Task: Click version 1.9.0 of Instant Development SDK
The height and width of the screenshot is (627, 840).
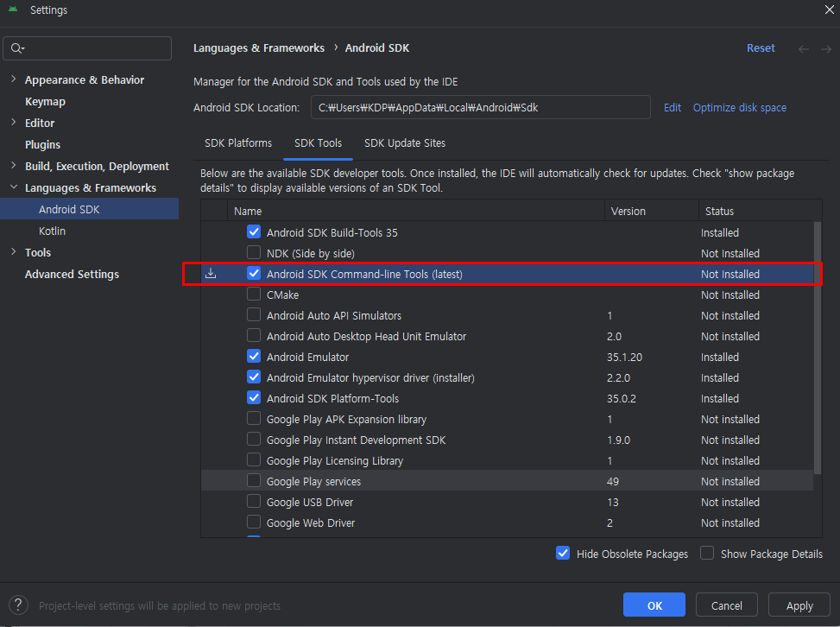Action: point(619,440)
